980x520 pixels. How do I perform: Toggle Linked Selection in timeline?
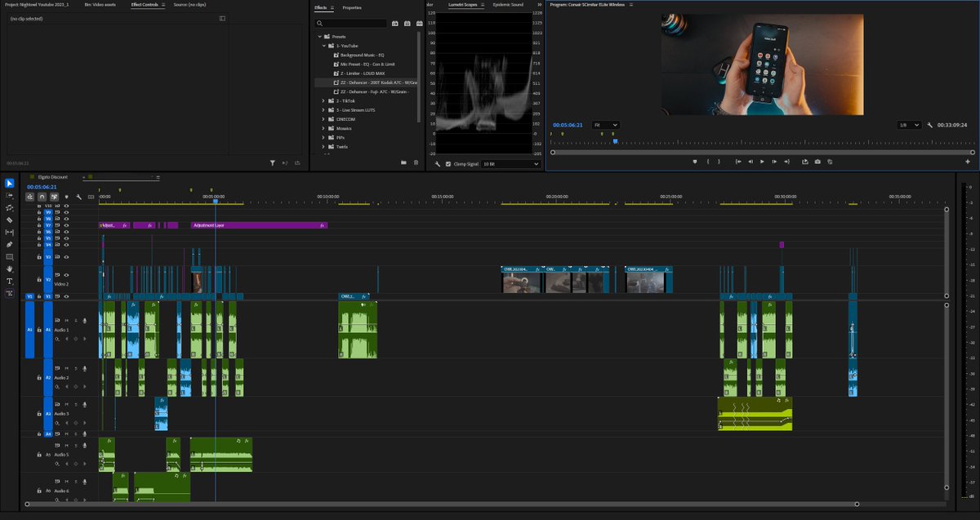point(54,197)
